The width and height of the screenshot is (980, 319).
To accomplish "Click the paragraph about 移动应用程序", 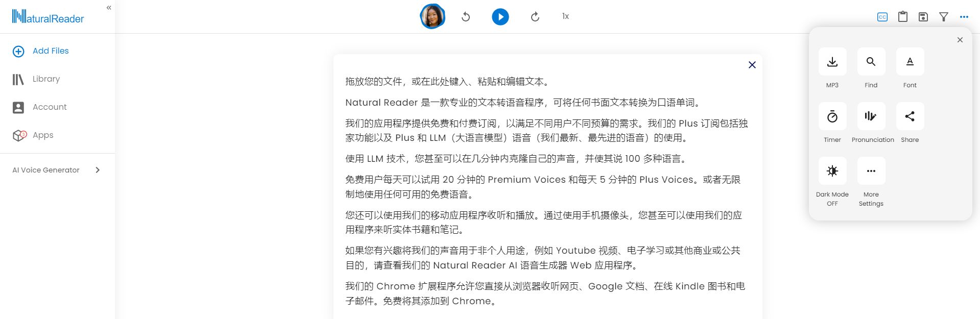I will (544, 223).
